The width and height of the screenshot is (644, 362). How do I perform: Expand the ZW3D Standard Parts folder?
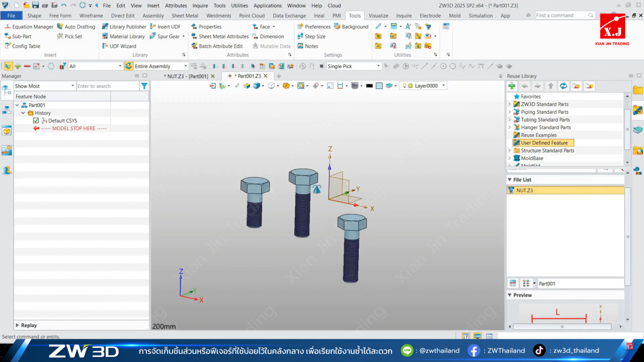point(509,104)
